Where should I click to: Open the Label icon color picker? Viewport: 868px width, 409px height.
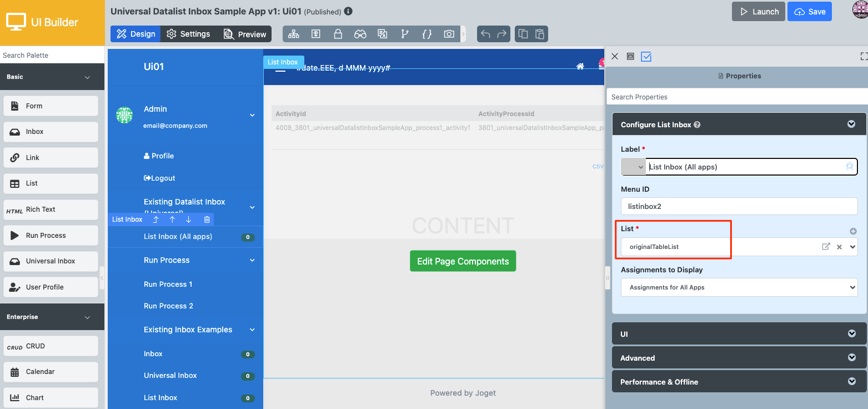tap(633, 167)
